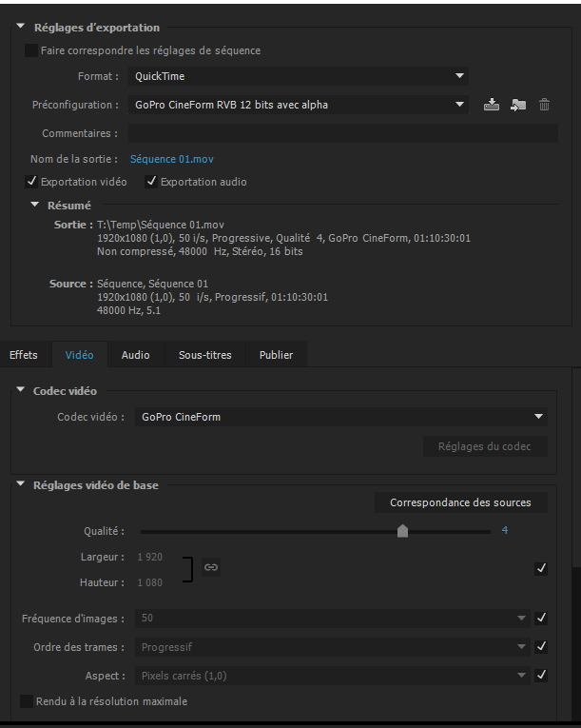Open the Sous-titres tab
This screenshot has height=728, width=581.
tap(205, 355)
